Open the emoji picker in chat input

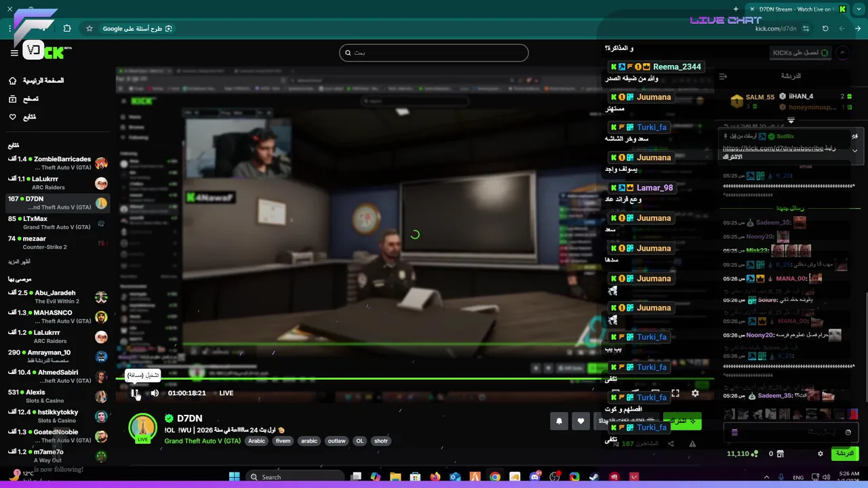click(848, 432)
